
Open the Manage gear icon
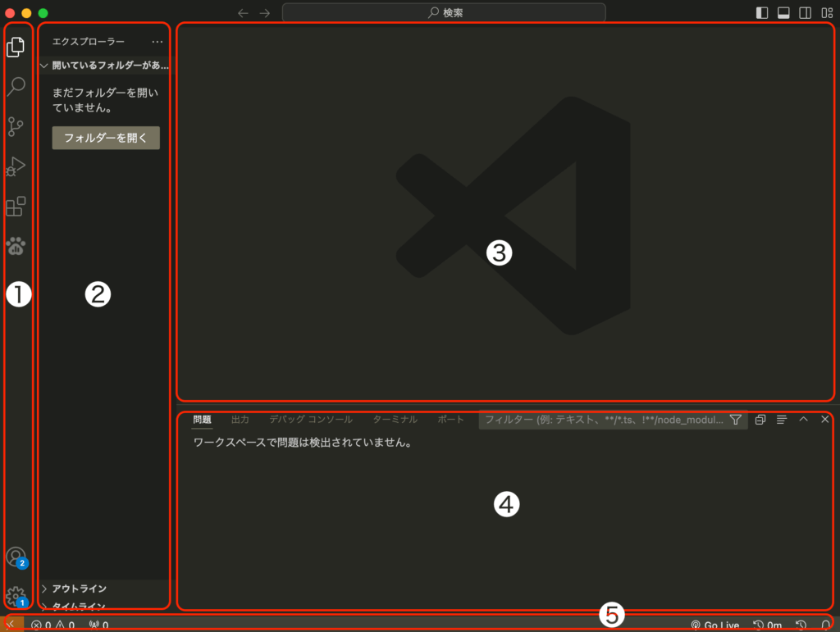point(16,596)
